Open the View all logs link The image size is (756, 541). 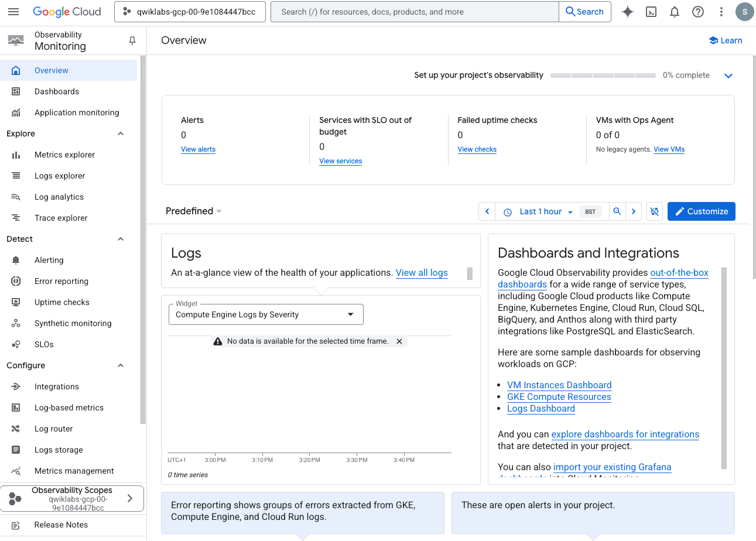click(x=422, y=272)
